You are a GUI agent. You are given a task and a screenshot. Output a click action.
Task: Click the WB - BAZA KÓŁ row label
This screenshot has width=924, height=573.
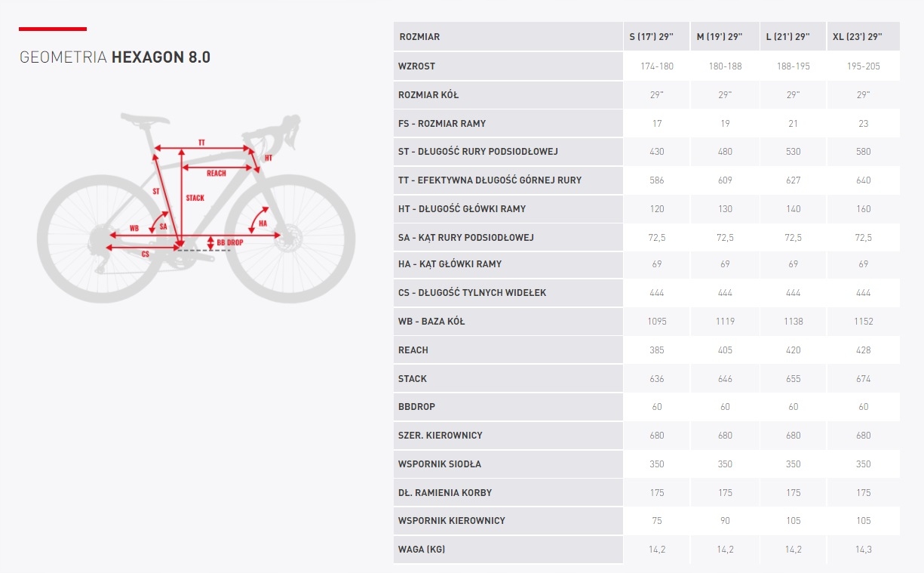431,321
